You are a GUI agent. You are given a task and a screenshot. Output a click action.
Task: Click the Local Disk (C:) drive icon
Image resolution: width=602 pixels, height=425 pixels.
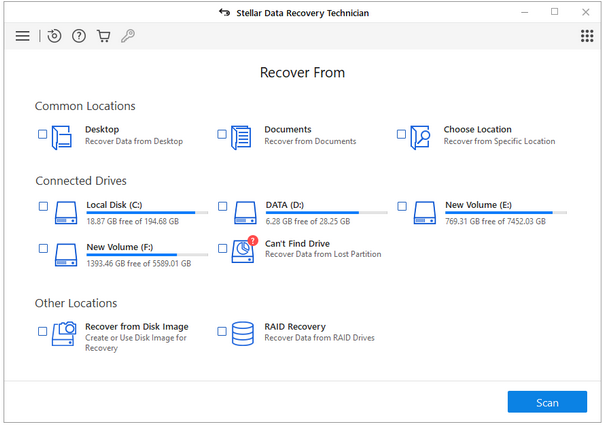[x=66, y=213]
